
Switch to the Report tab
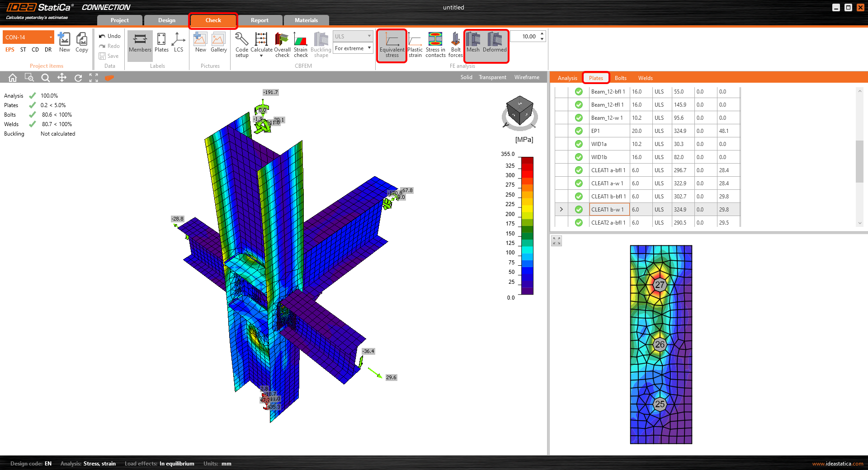pos(259,20)
